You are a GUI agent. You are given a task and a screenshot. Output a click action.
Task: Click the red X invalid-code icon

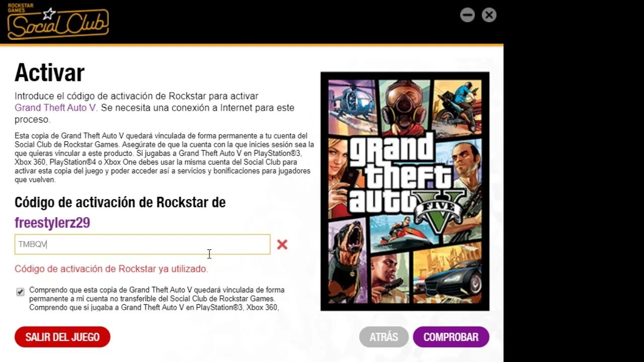click(282, 244)
